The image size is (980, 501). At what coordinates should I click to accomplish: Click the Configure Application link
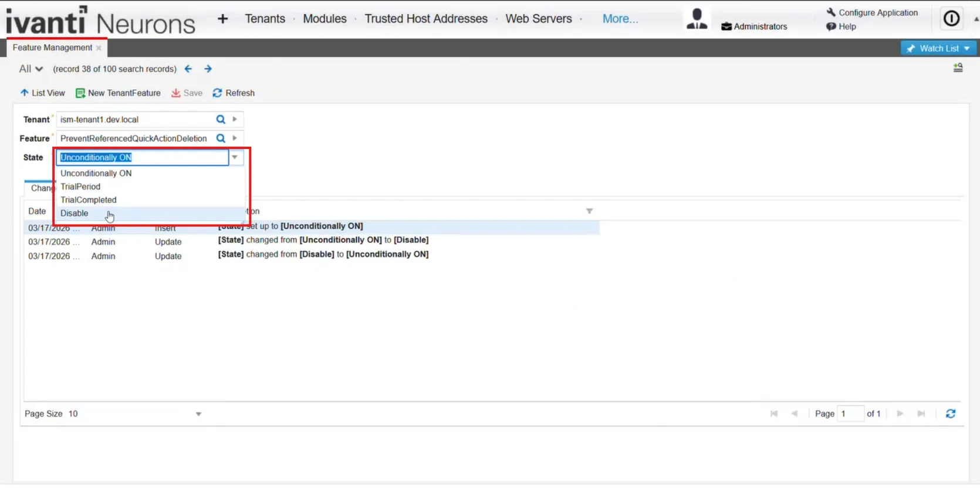tap(878, 12)
